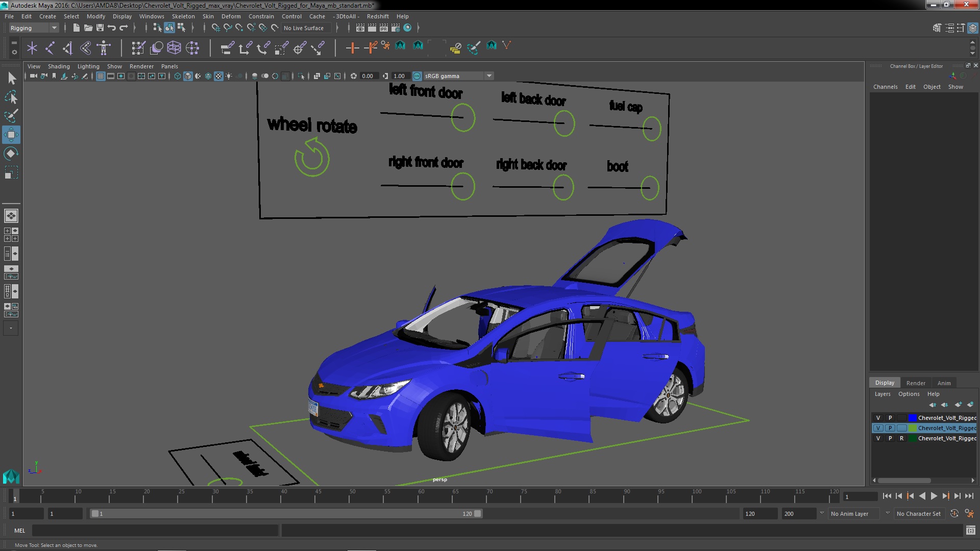Click the Parent constraint shelf icon
This screenshot has width=980, height=551.
click(228, 48)
